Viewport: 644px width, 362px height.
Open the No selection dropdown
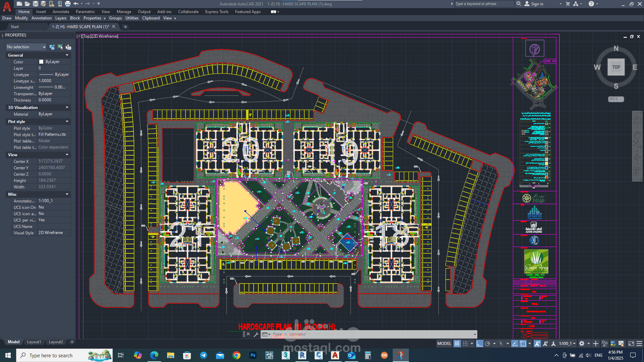point(26,47)
